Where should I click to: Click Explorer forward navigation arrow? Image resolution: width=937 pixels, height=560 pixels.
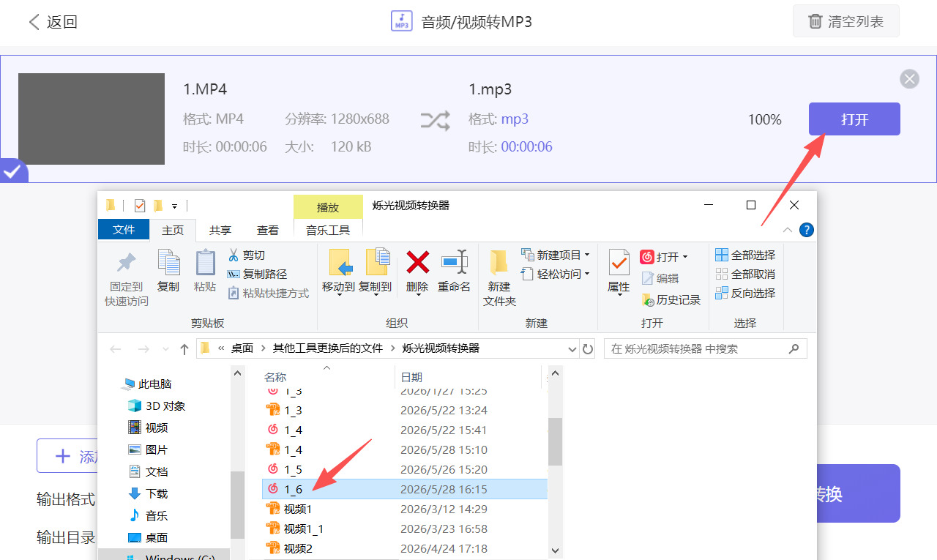coord(143,349)
